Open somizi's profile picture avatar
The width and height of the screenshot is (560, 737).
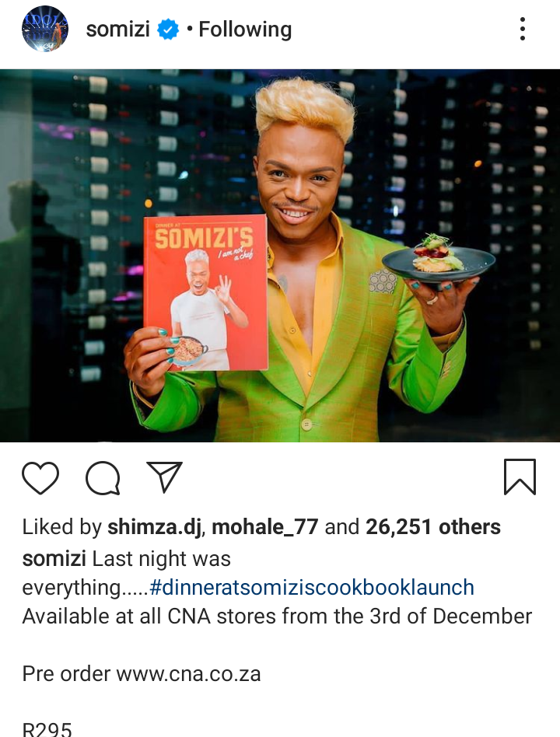(45, 29)
